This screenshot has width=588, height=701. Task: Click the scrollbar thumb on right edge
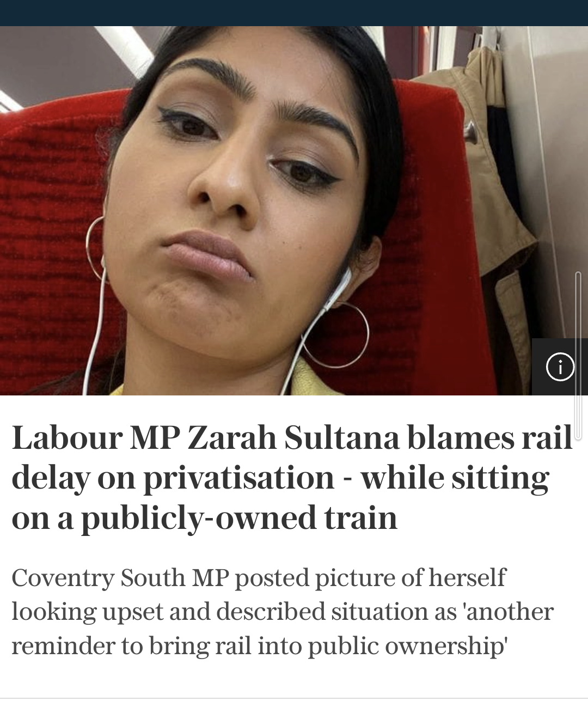tap(578, 356)
